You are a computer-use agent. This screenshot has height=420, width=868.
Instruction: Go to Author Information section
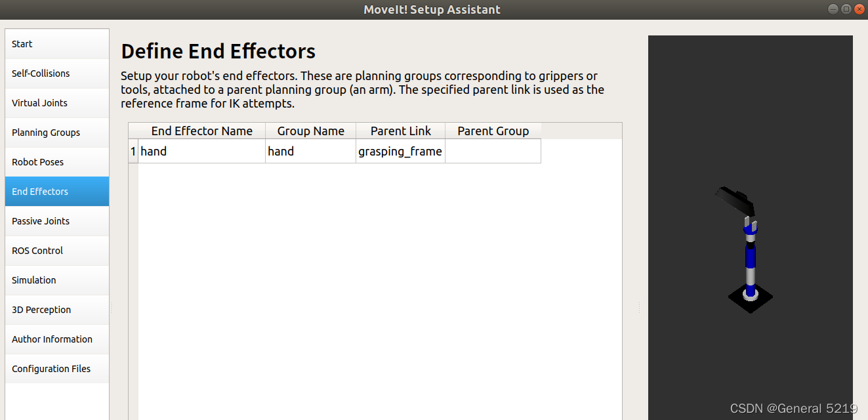[x=57, y=339]
